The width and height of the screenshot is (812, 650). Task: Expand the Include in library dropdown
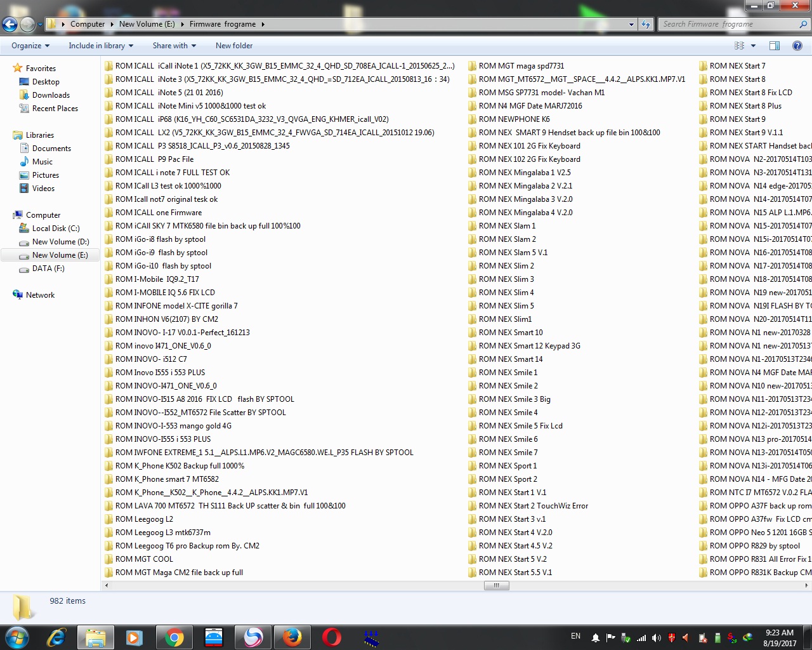point(101,46)
